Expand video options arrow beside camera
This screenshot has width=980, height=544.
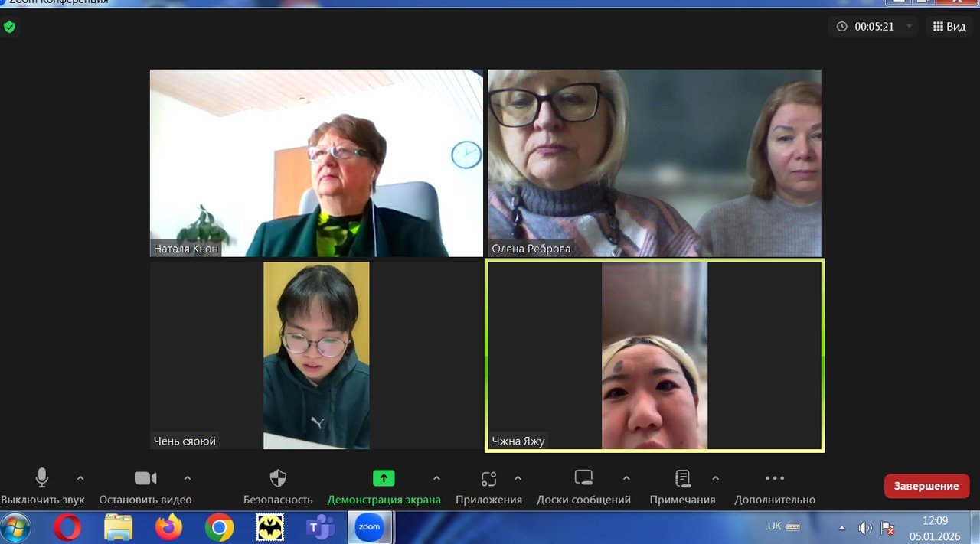[x=188, y=478]
